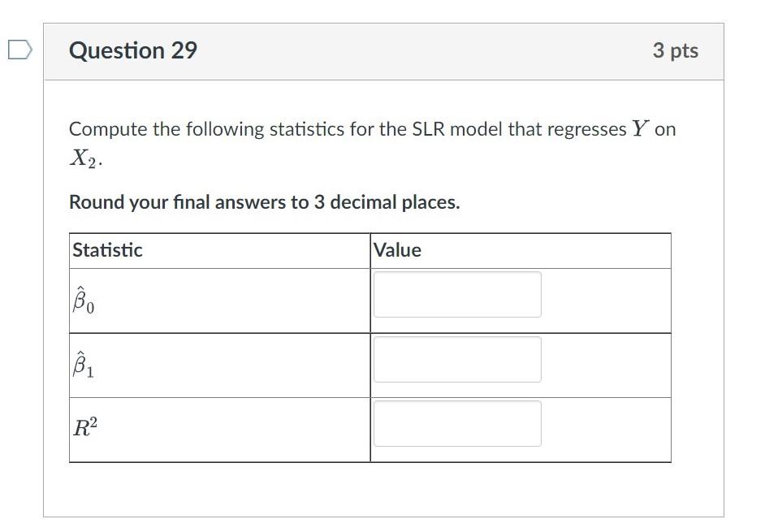Select the Value column header

pyautogui.click(x=397, y=250)
